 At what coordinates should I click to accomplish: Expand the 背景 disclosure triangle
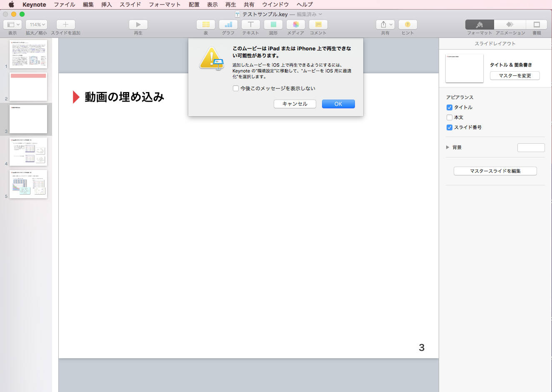pos(448,147)
